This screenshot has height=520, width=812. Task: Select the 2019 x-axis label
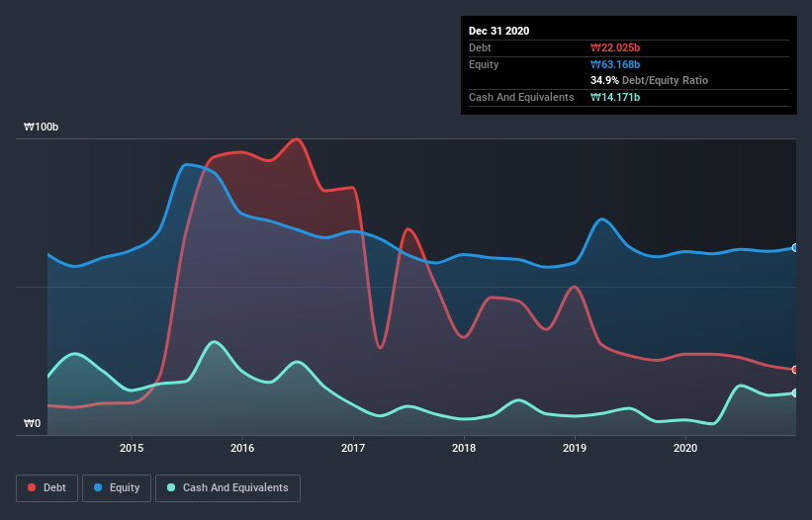pyautogui.click(x=575, y=448)
